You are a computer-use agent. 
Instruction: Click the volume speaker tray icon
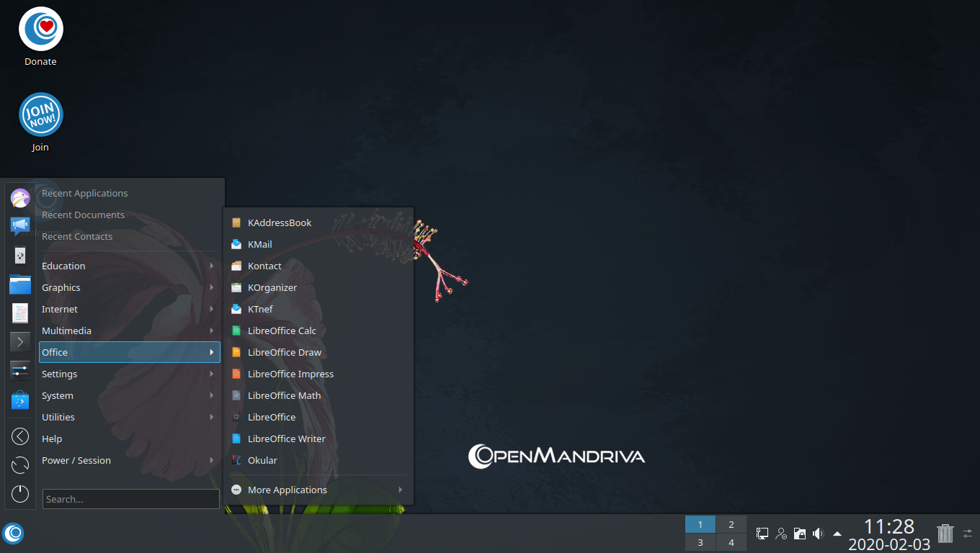click(x=818, y=534)
